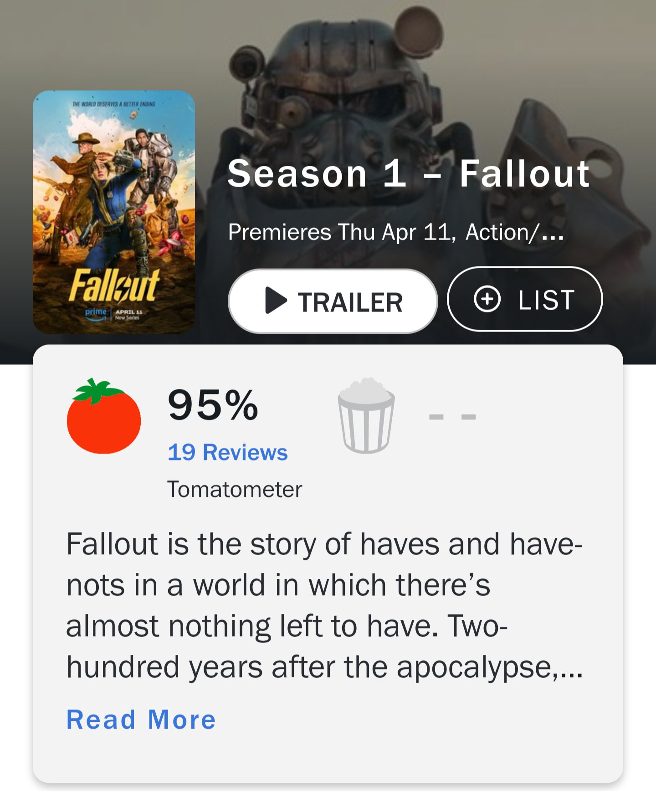Tap the circled plus icon beside LIST

pyautogui.click(x=487, y=299)
